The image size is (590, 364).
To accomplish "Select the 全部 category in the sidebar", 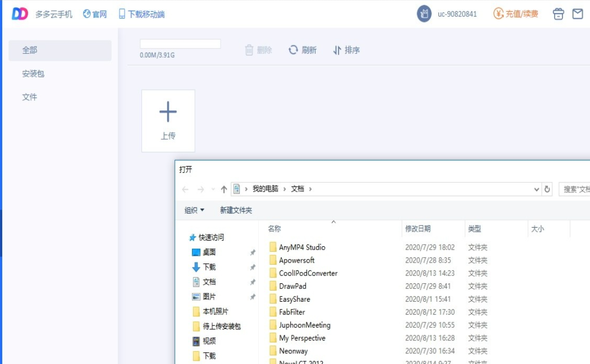I will [x=60, y=50].
